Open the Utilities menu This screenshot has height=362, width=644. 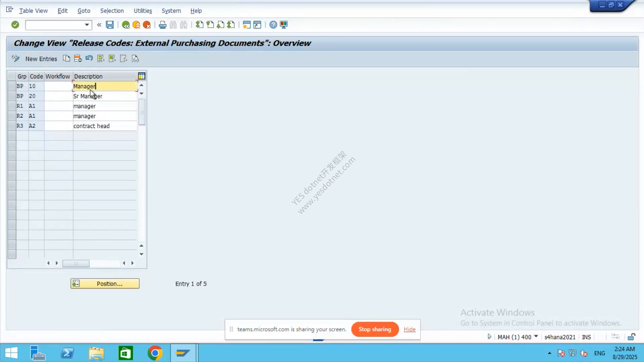point(143,11)
